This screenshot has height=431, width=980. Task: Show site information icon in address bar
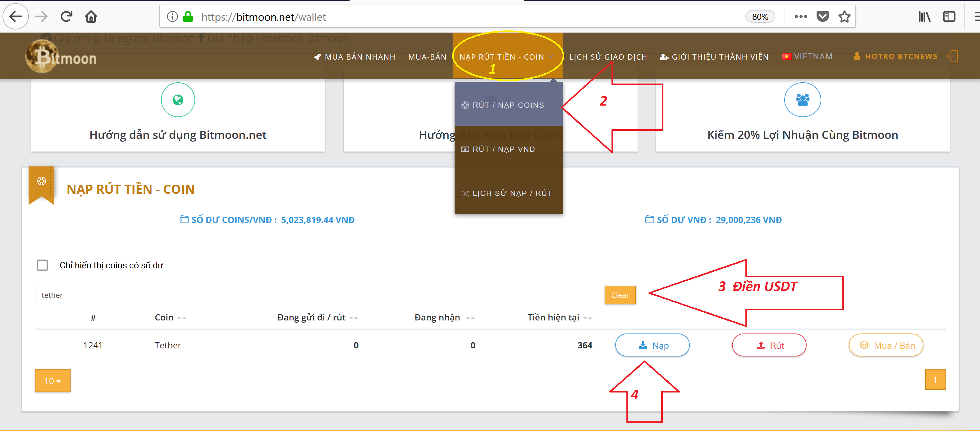[172, 17]
